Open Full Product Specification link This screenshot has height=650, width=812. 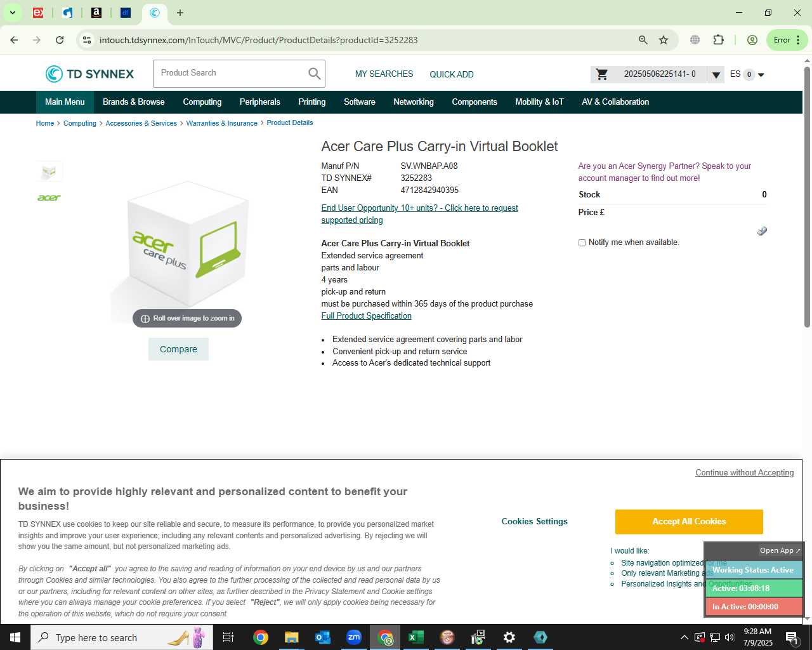click(367, 316)
